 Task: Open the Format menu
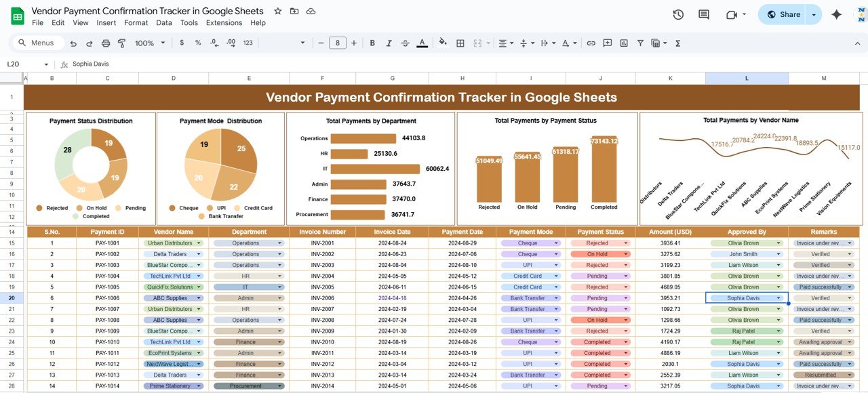[x=136, y=23]
